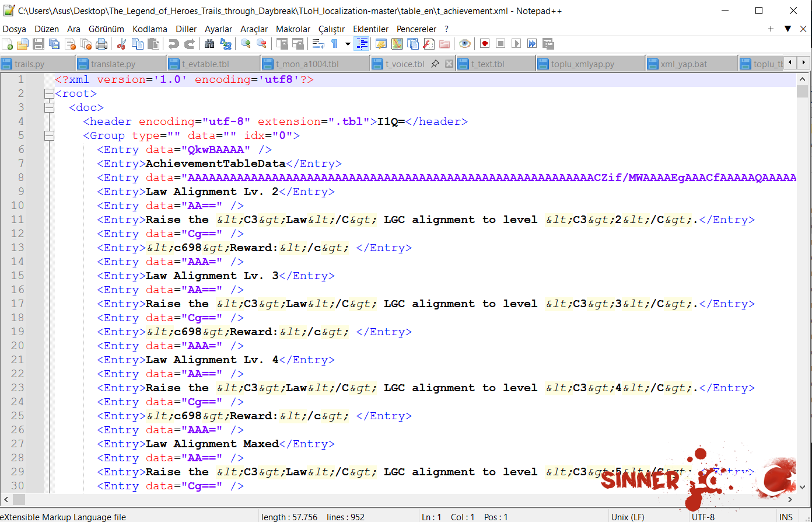812x522 pixels.
Task: Open the Makrolar menu
Action: coord(293,29)
